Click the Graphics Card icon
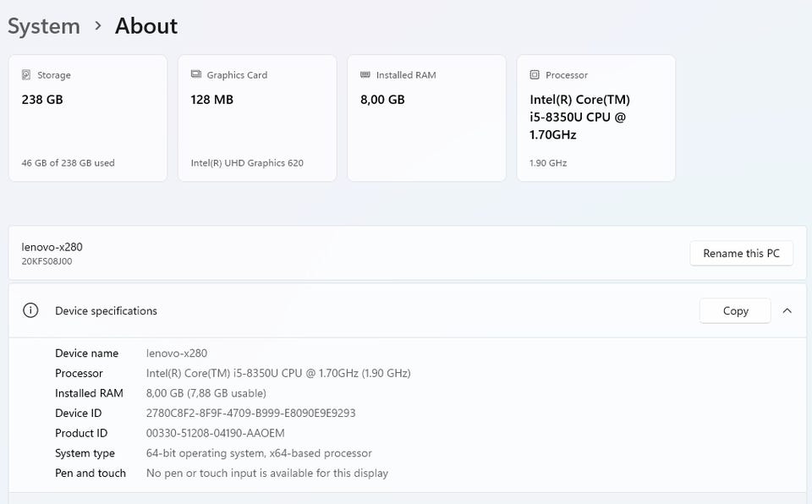Screen dimensions: 812x504 tap(196, 74)
